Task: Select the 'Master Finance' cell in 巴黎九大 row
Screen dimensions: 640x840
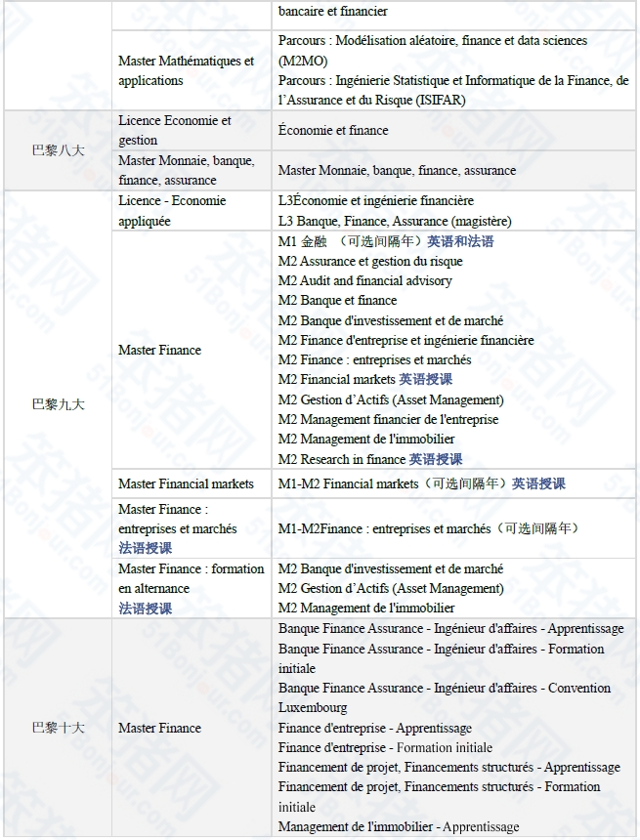Action: point(192,350)
